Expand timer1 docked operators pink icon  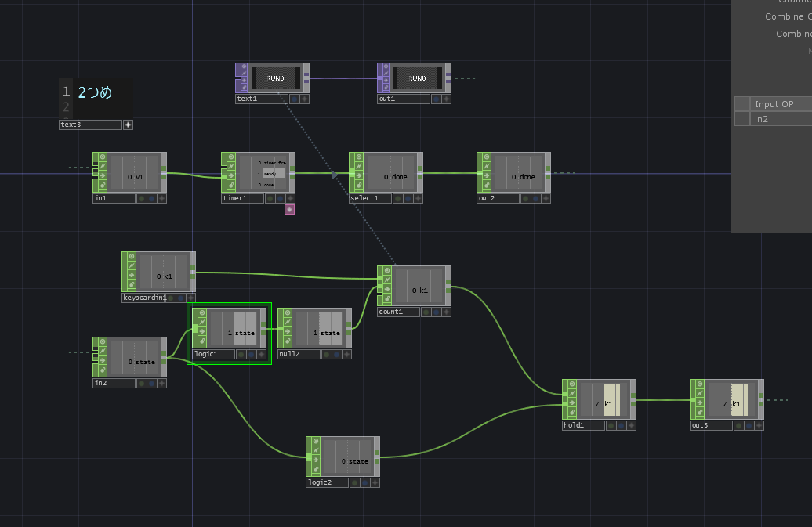(289, 210)
